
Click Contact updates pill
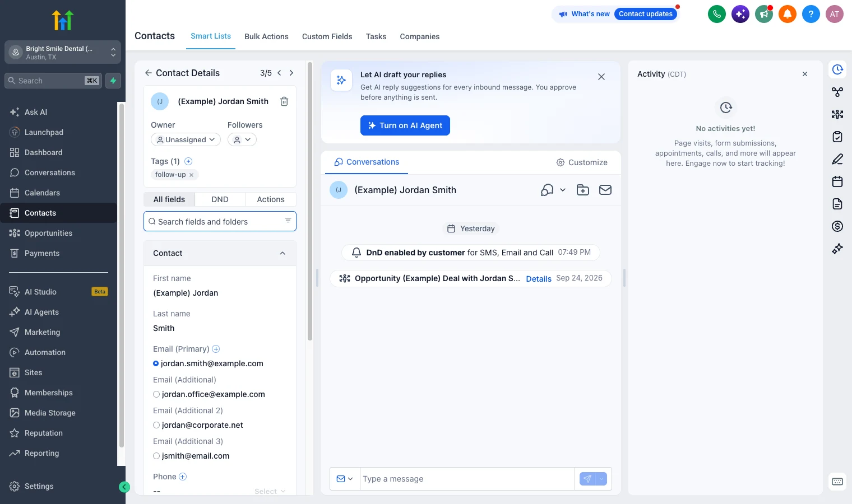[646, 14]
